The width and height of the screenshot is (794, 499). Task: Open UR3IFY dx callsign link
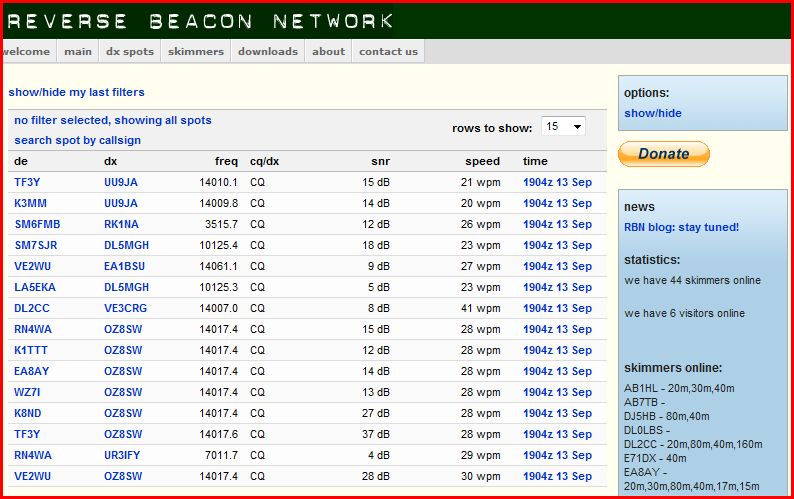[122, 455]
